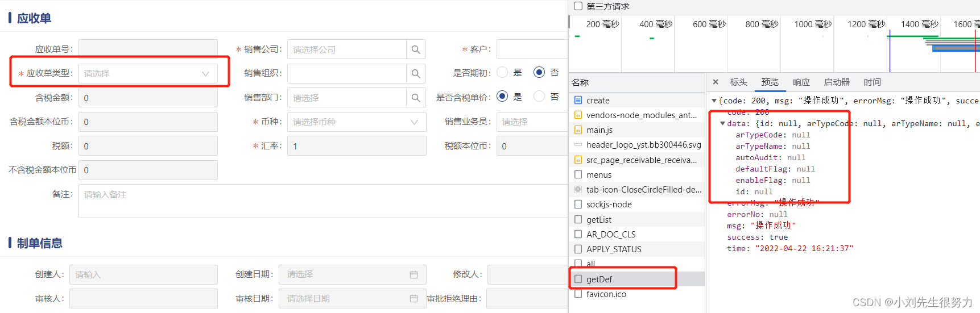The width and height of the screenshot is (980, 313).
Task: Click the menus request file icon
Action: (x=578, y=174)
